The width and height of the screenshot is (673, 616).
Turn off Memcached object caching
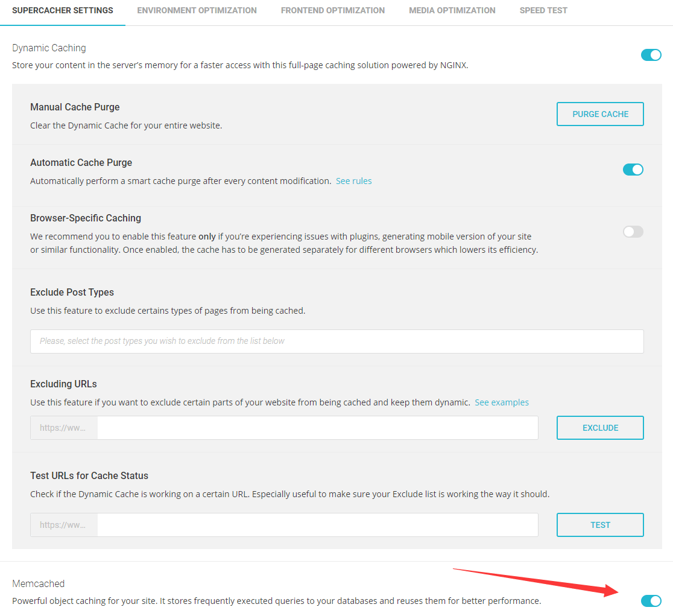pos(651,601)
